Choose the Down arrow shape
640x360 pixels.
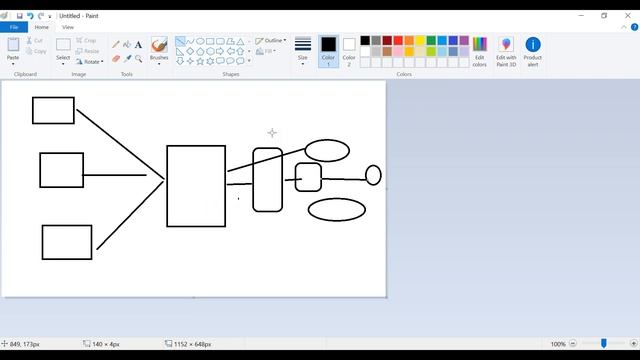coord(180,61)
